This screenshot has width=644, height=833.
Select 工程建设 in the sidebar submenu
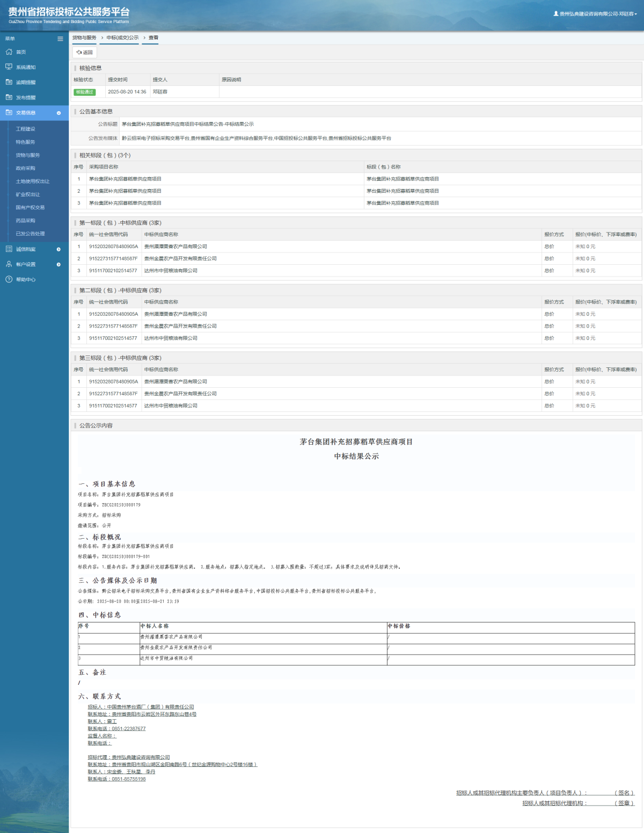[25, 129]
